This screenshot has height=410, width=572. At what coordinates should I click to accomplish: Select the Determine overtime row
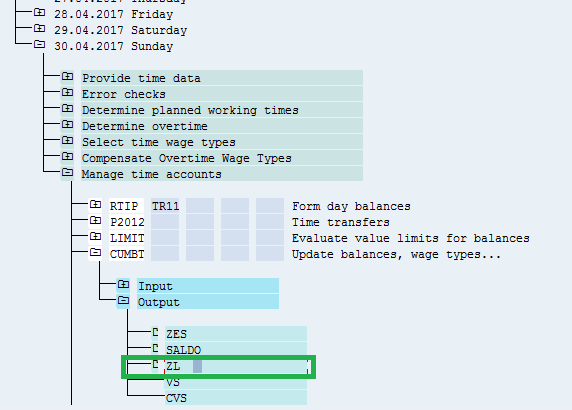click(222, 126)
